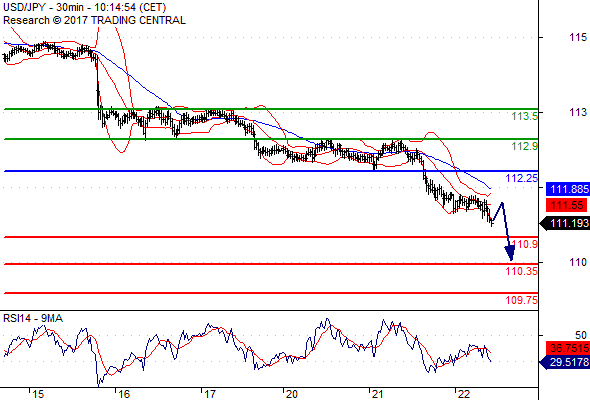Image resolution: width=590 pixels, height=400 pixels.
Task: Click date 15 on the time axis
Action: (38, 394)
